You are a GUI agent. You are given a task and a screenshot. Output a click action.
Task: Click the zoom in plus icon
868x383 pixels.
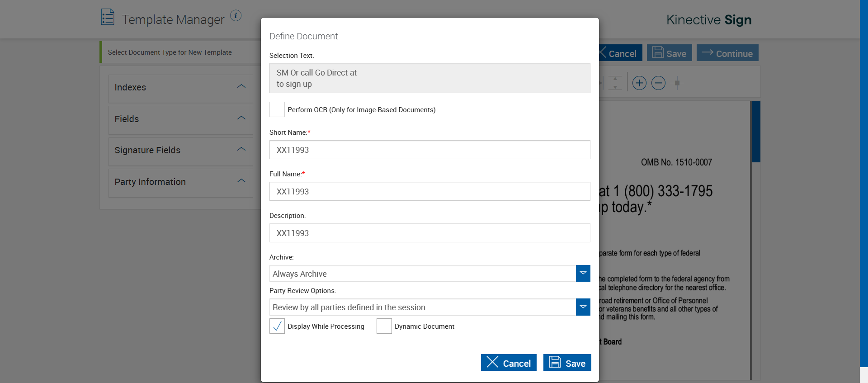point(639,83)
